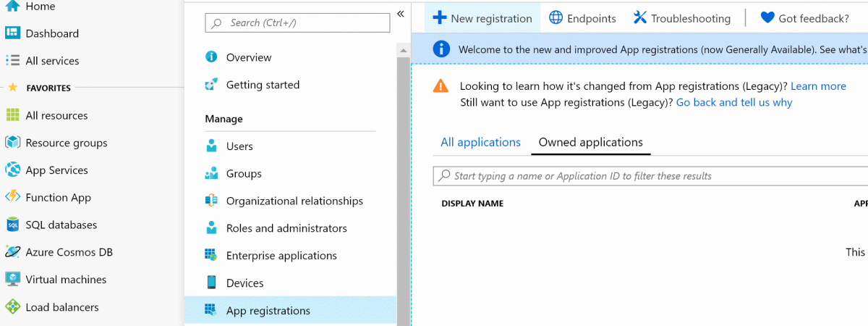Click the Virtual machines sidebar label

66,280
